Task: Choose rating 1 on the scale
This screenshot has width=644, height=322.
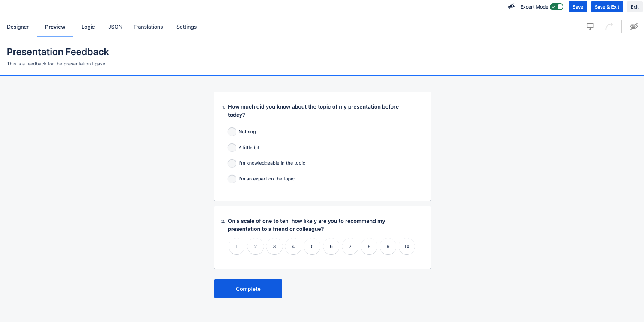Action: pos(236,246)
